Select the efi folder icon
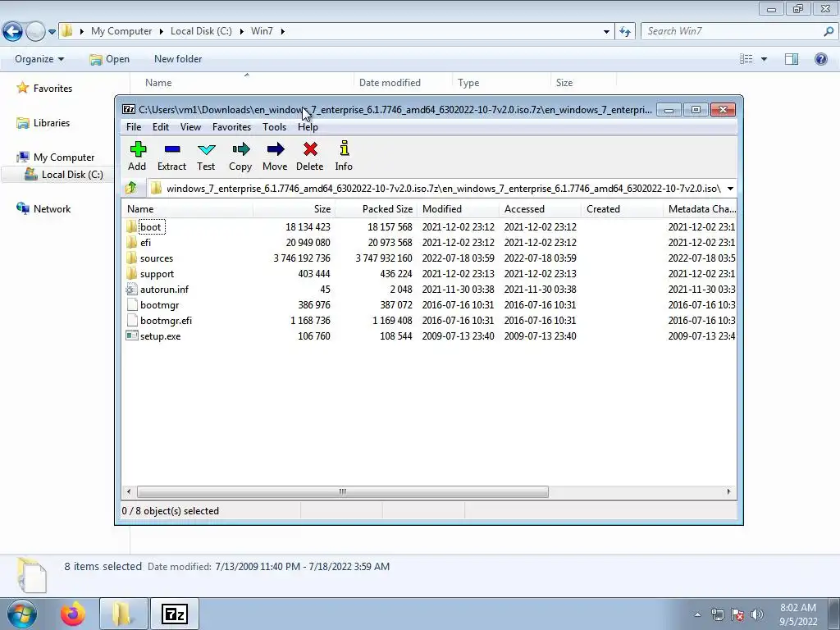 click(x=132, y=242)
